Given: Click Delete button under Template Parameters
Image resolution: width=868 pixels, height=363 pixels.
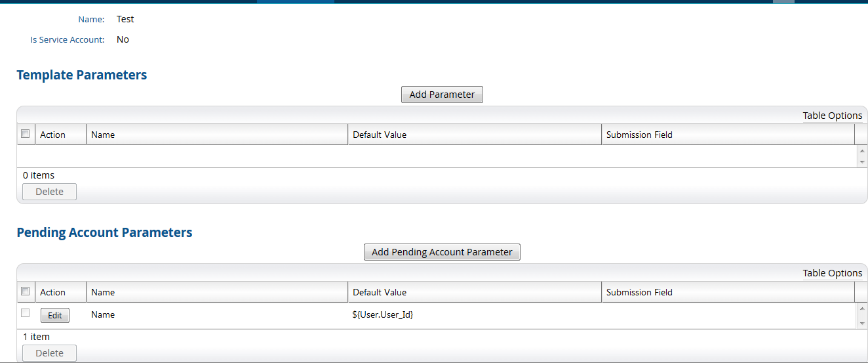Looking at the screenshot, I should click(x=49, y=192).
